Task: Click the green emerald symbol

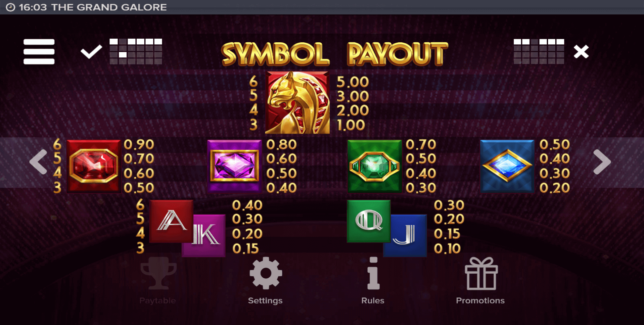Action: 374,166
